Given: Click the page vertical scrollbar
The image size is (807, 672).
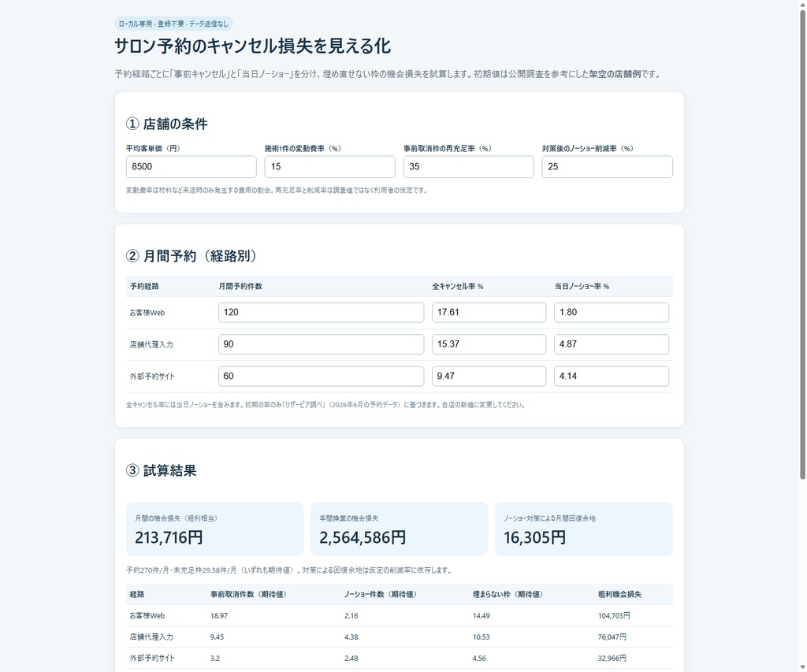Looking at the screenshot, I should [x=802, y=244].
